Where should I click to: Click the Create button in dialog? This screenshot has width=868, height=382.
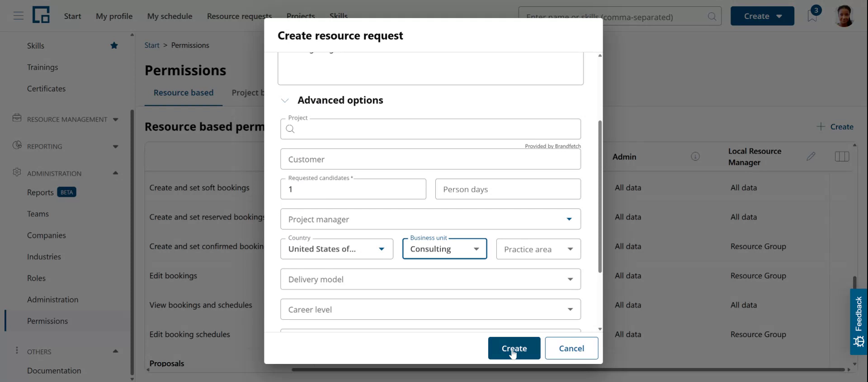(514, 348)
